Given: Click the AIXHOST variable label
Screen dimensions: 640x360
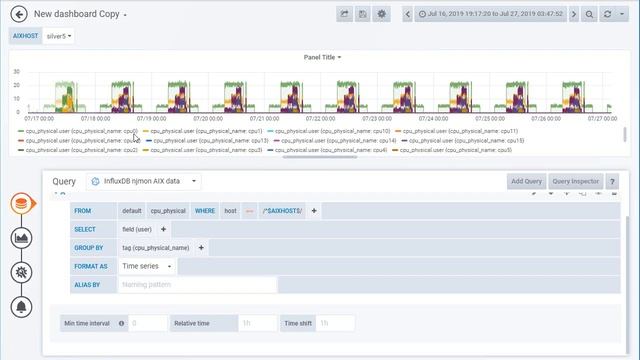Looking at the screenshot, I should [25, 36].
